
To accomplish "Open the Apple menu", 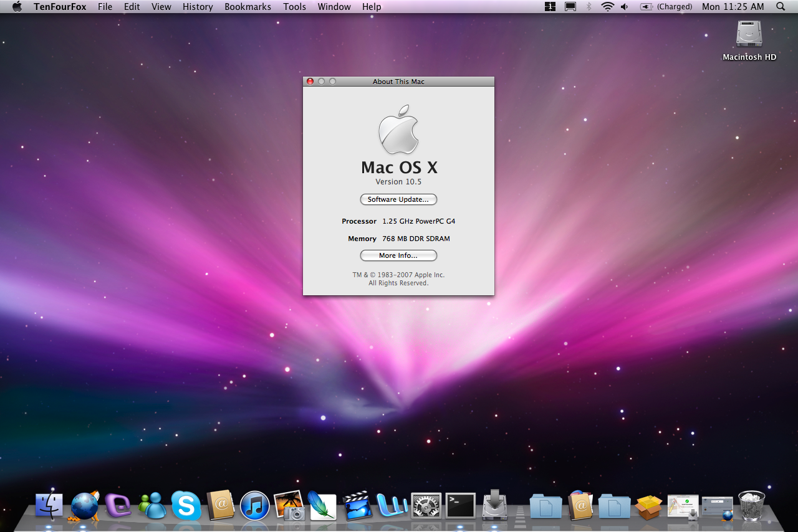I will coord(17,6).
